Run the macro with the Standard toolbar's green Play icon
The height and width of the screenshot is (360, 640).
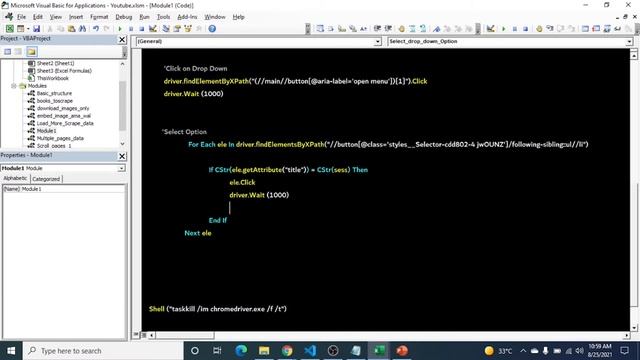click(x=120, y=29)
